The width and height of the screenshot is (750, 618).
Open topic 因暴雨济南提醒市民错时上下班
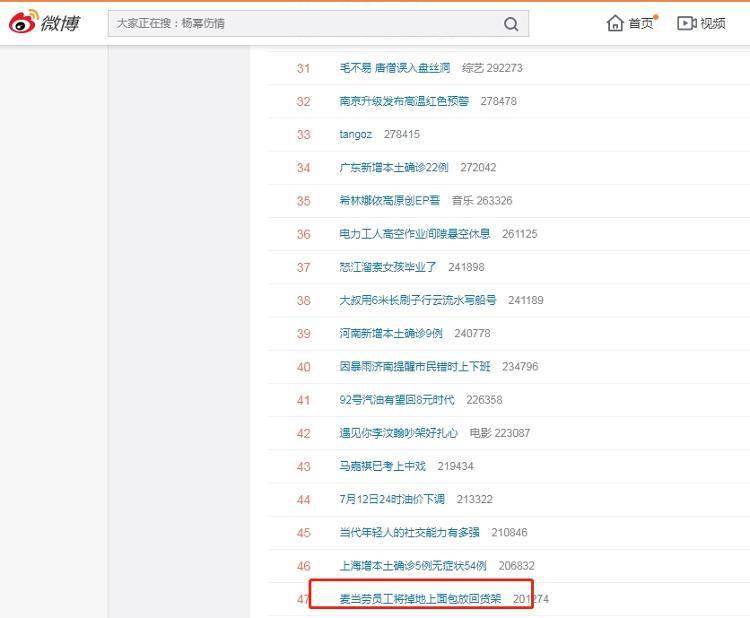pyautogui.click(x=415, y=366)
